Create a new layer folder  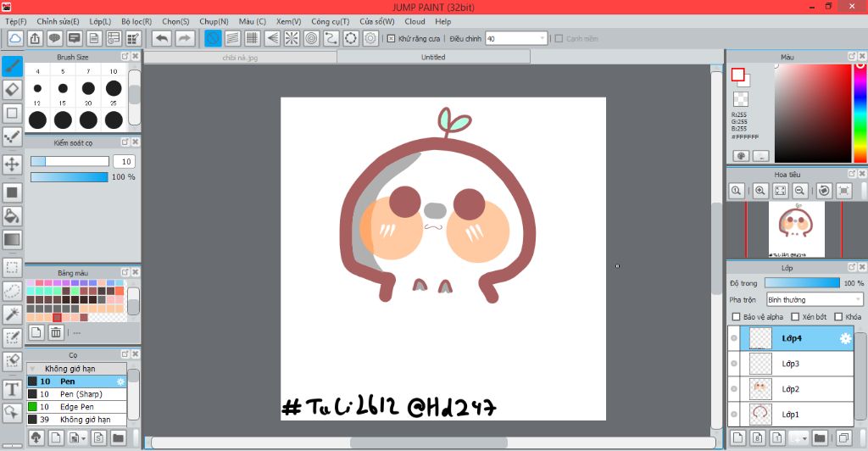[820, 437]
